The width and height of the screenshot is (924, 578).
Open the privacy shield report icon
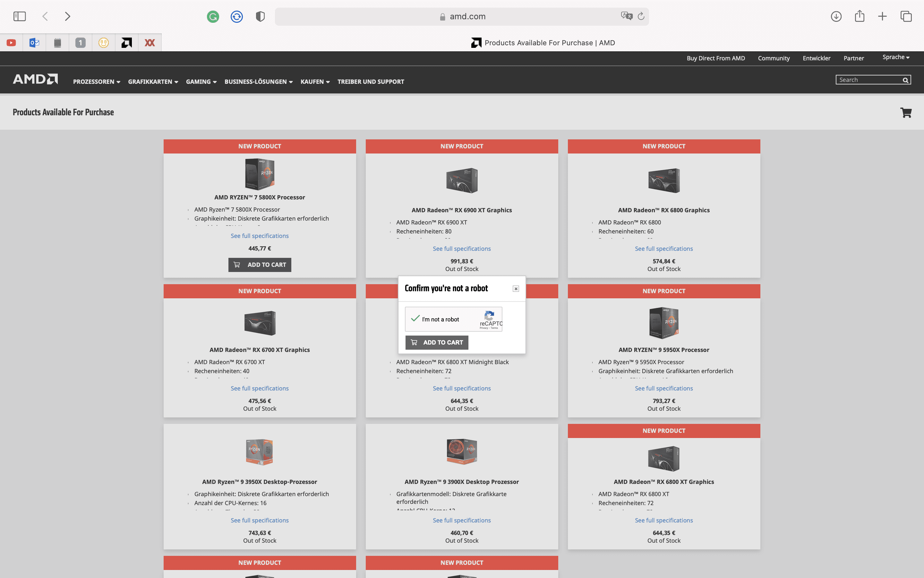click(261, 16)
